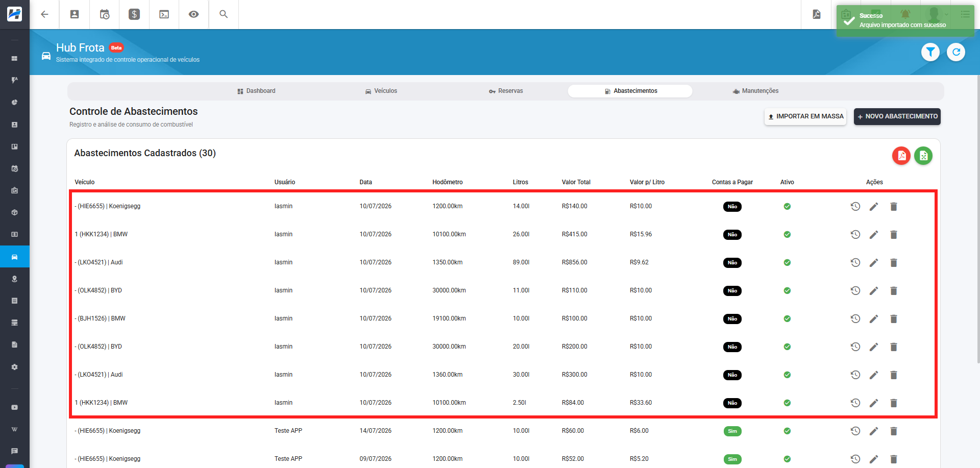Open the filter icon in header
Screen dimensions: 980x468
point(930,52)
